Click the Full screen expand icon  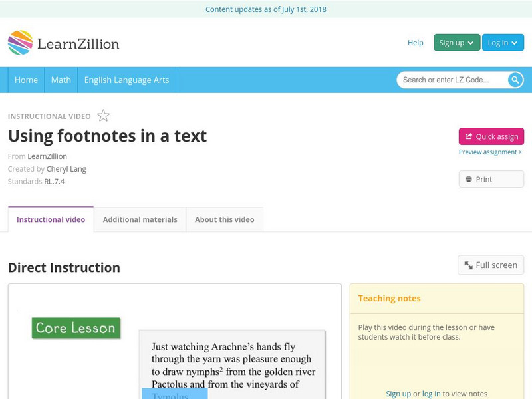click(467, 265)
